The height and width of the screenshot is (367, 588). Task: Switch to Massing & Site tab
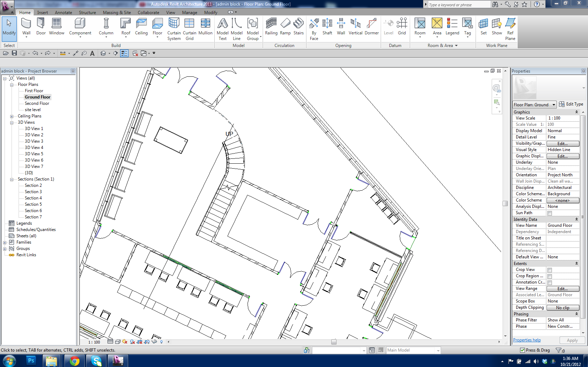click(x=117, y=13)
